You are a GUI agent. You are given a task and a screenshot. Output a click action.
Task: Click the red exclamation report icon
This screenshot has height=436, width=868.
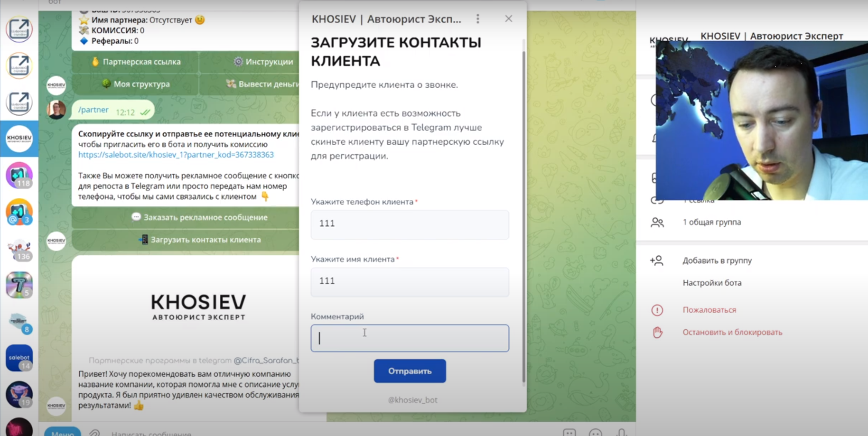(657, 310)
